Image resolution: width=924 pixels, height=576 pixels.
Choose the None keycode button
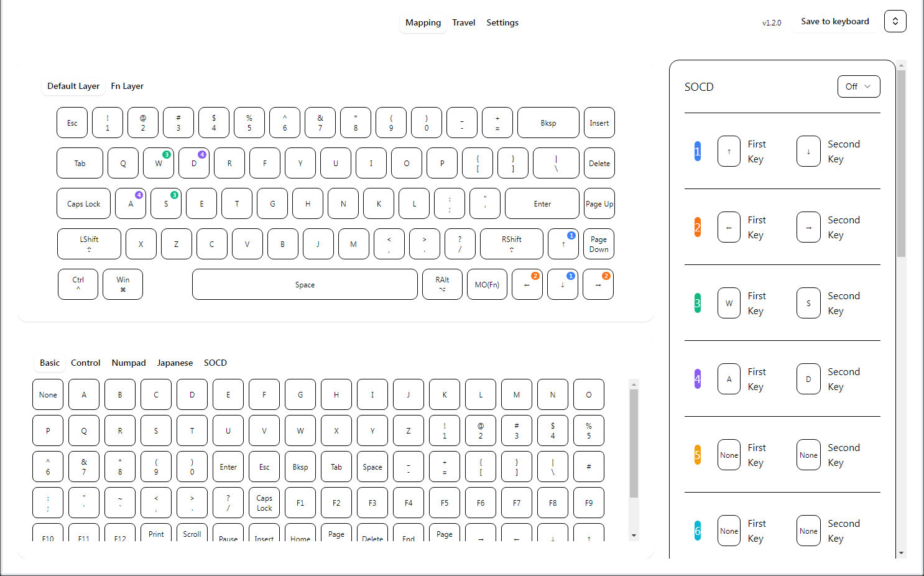[x=48, y=394]
